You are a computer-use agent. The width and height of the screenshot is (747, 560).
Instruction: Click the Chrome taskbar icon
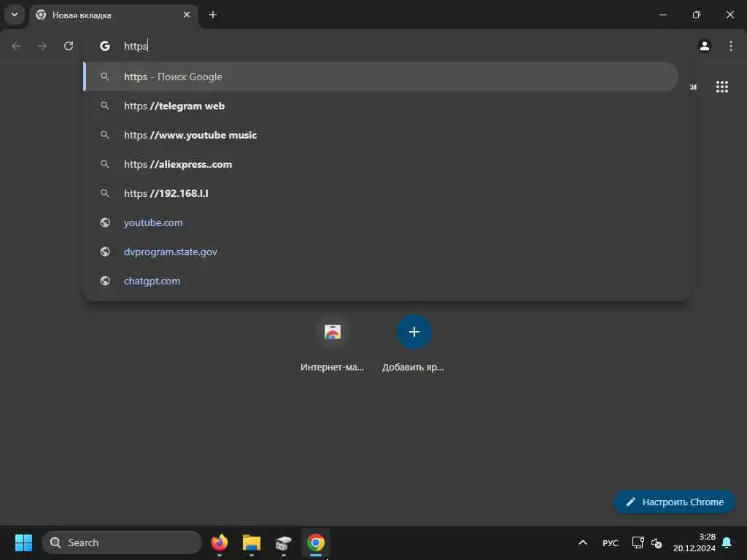315,542
